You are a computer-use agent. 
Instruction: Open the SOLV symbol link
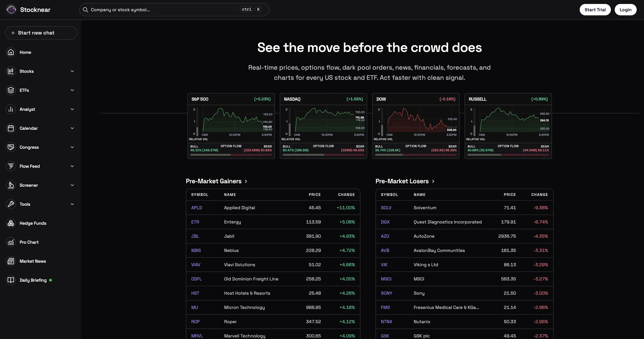click(386, 208)
